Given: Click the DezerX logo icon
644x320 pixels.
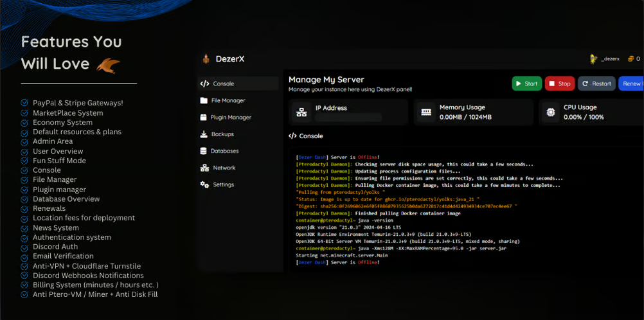Looking at the screenshot, I should pos(206,59).
